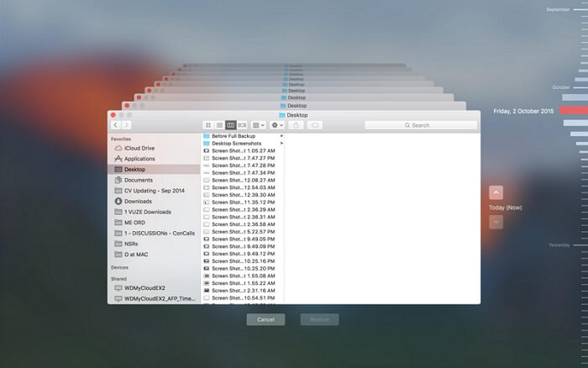Open iCloud Drive in sidebar
The image size is (588, 368).
(139, 148)
